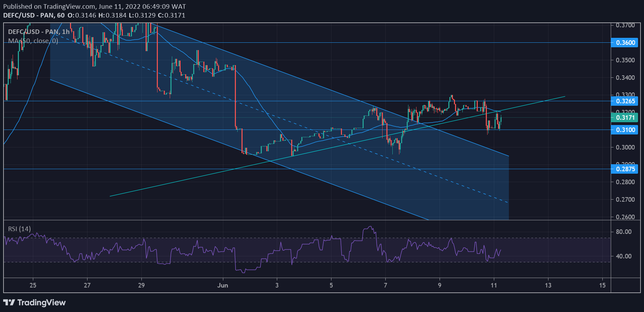644x312 pixels.
Task: Click the 0.2800 price axis value
Action: [x=625, y=182]
